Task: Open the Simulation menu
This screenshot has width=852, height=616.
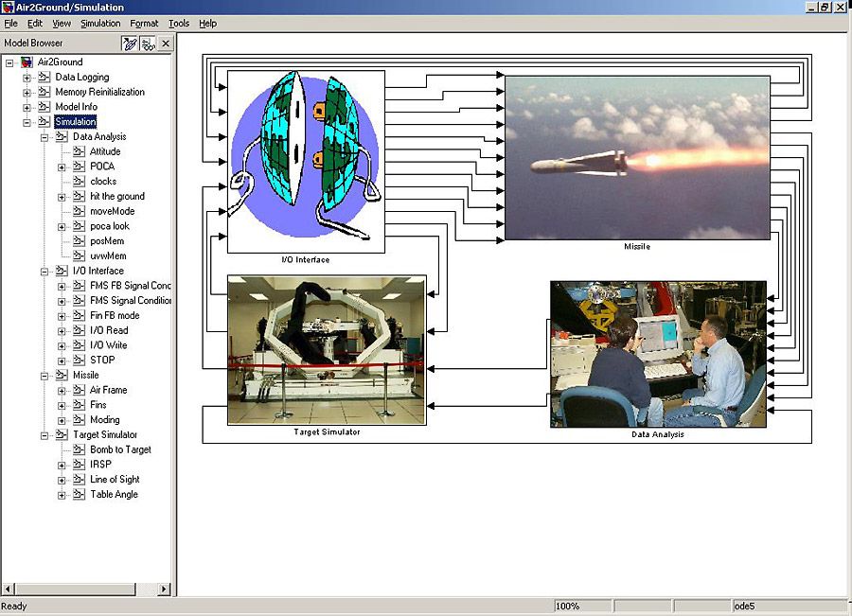Action: click(x=100, y=24)
